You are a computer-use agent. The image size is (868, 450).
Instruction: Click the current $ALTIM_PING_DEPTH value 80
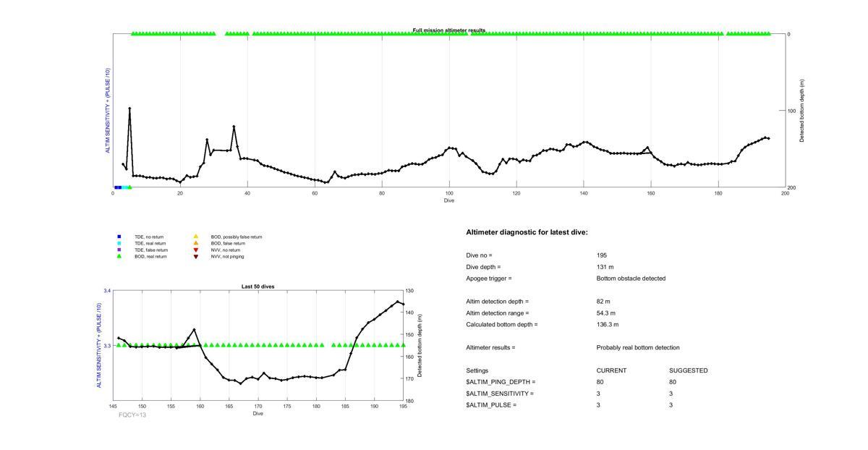coord(600,382)
